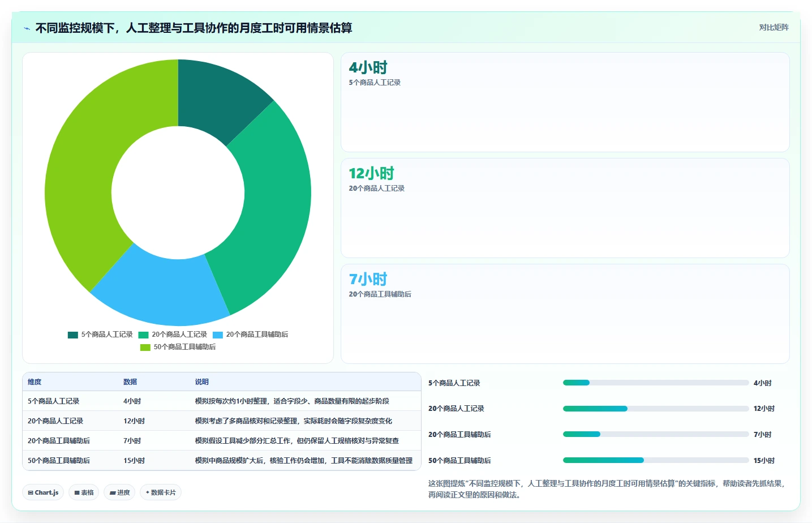The width and height of the screenshot is (812, 523).
Task: Select the 12小时 stat card
Action: [565, 208]
